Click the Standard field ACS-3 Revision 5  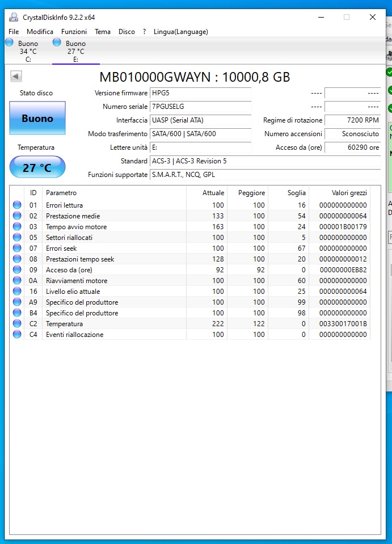point(265,161)
